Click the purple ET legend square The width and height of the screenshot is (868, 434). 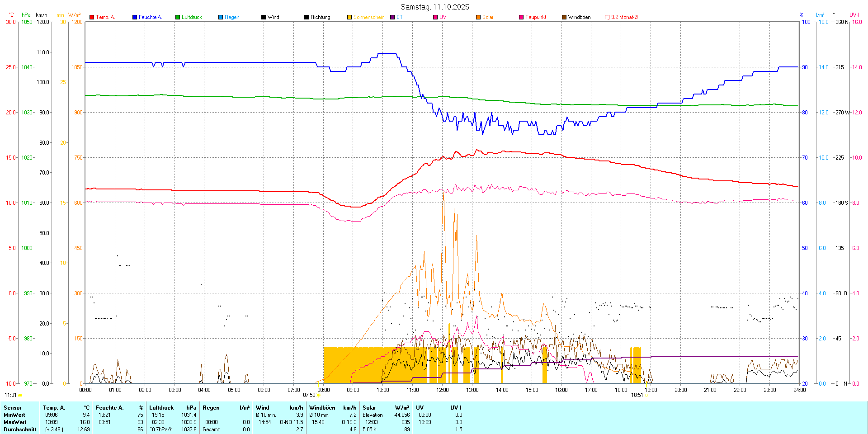392,17
